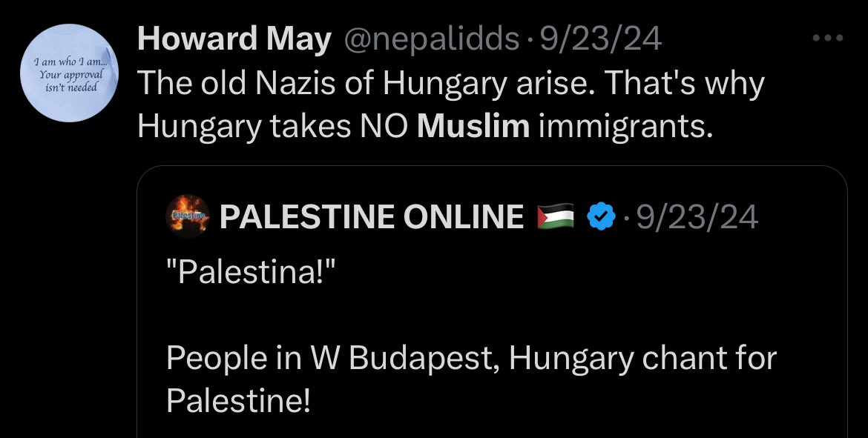The height and width of the screenshot is (438, 868).
Task: Click the Palestinian flag emoji
Action: tap(555, 216)
